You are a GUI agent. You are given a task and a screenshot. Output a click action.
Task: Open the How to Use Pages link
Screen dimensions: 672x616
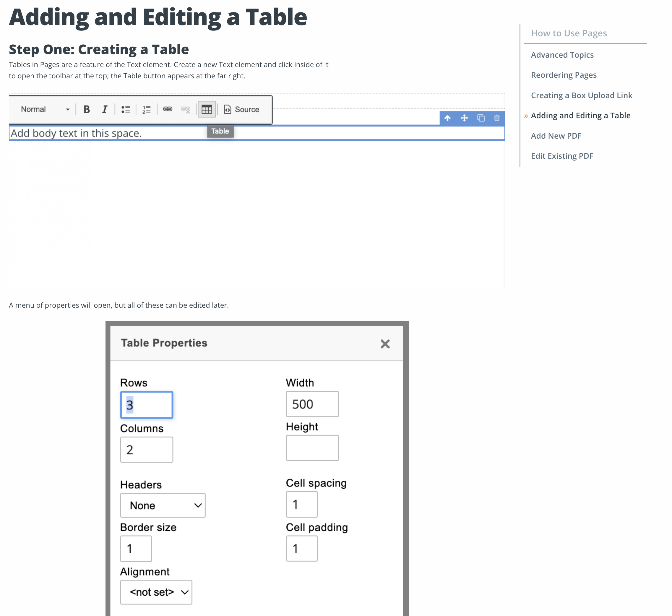pyautogui.click(x=569, y=33)
